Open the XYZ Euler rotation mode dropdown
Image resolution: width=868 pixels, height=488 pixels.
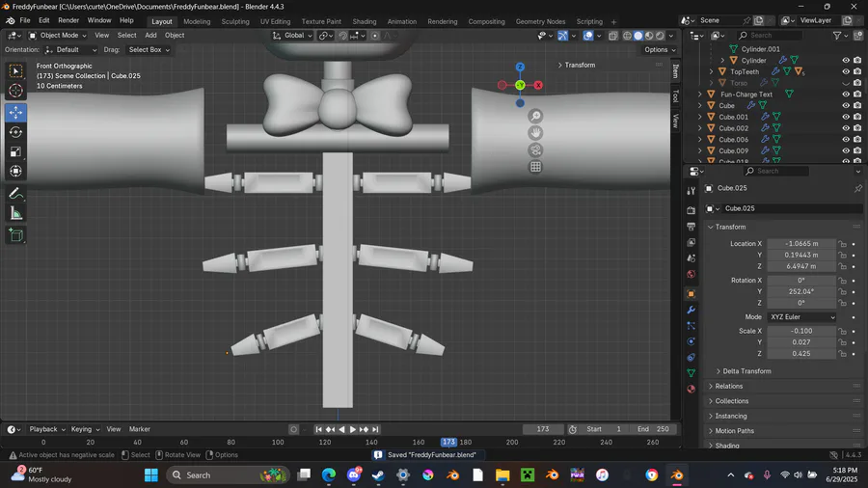pos(802,317)
